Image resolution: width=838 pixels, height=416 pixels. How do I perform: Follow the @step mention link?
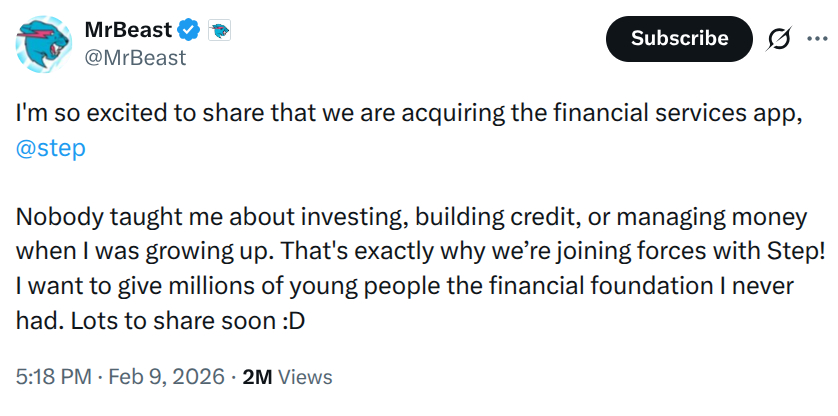point(51,148)
